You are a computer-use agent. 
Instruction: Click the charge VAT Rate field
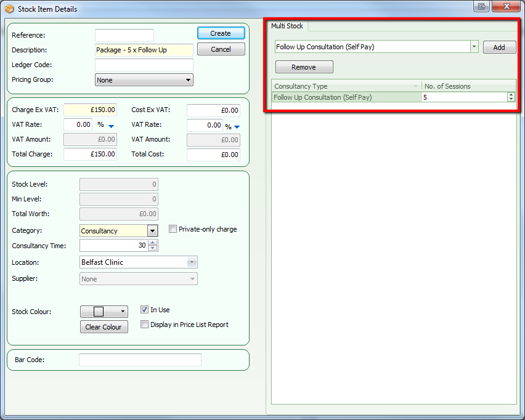point(78,124)
